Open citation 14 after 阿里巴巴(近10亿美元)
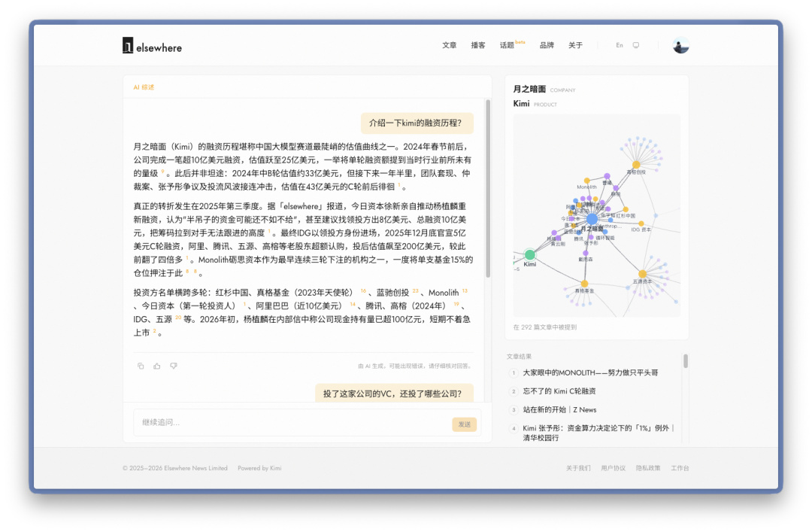 tap(353, 304)
